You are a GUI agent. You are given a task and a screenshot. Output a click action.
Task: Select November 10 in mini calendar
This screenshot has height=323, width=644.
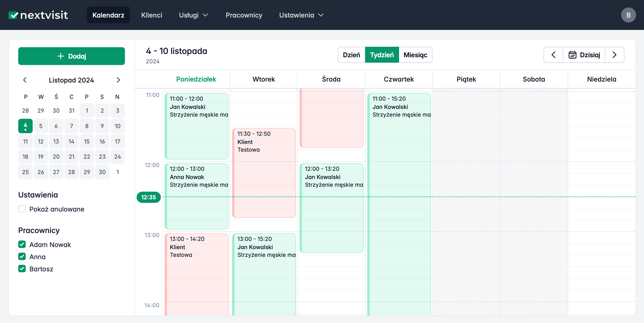pyautogui.click(x=117, y=126)
